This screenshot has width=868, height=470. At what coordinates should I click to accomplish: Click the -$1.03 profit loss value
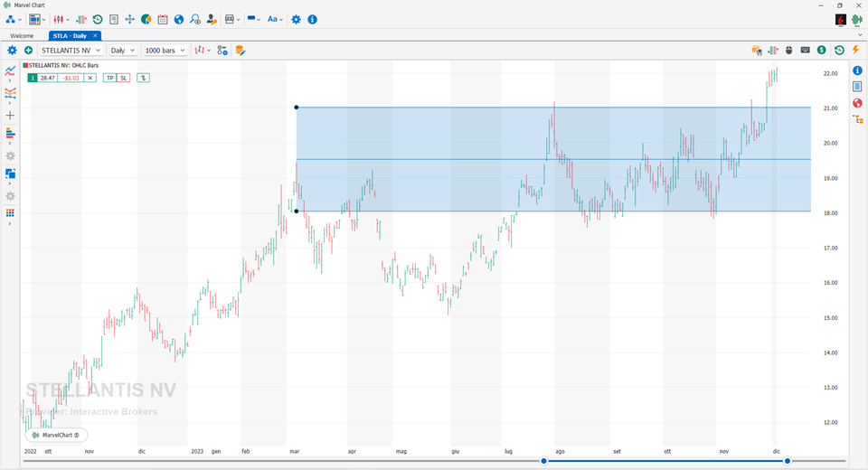click(x=71, y=78)
